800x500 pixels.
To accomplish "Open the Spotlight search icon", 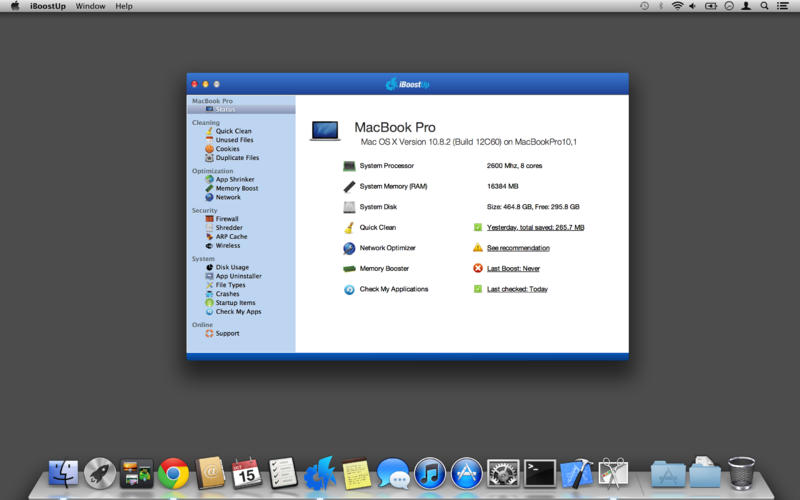I will (764, 6).
